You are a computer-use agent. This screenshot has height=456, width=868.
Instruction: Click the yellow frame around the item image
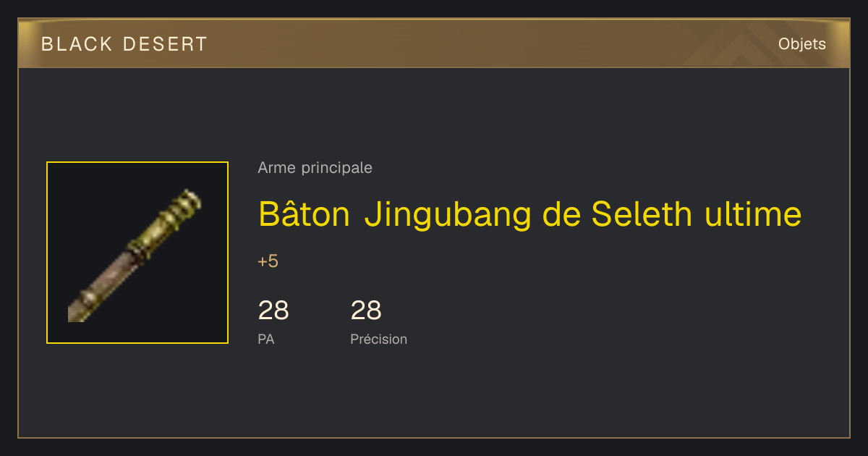(137, 163)
